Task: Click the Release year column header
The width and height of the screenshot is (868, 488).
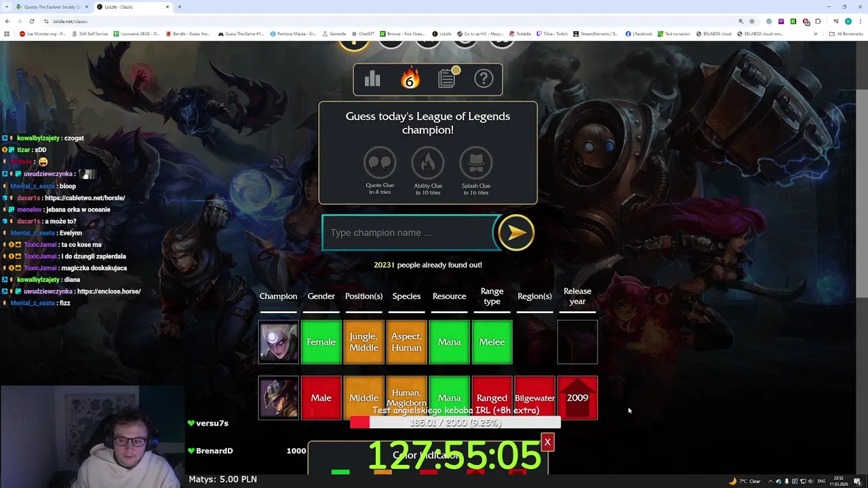Action: 577,296
